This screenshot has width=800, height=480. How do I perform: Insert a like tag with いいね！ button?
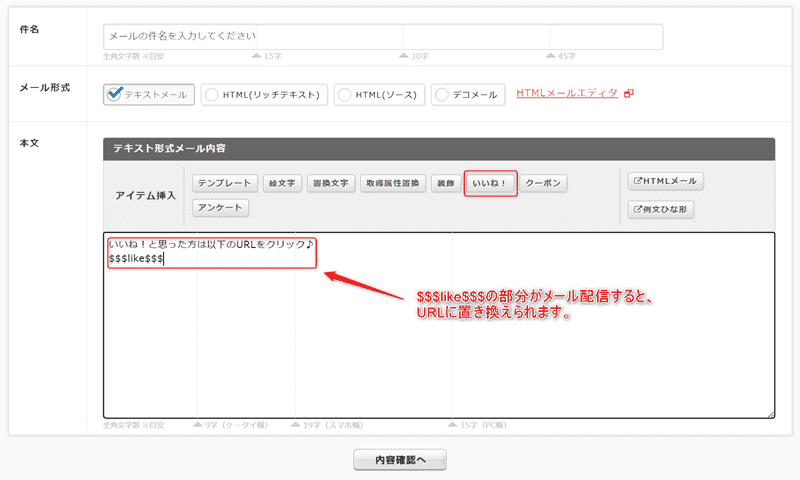(x=490, y=184)
